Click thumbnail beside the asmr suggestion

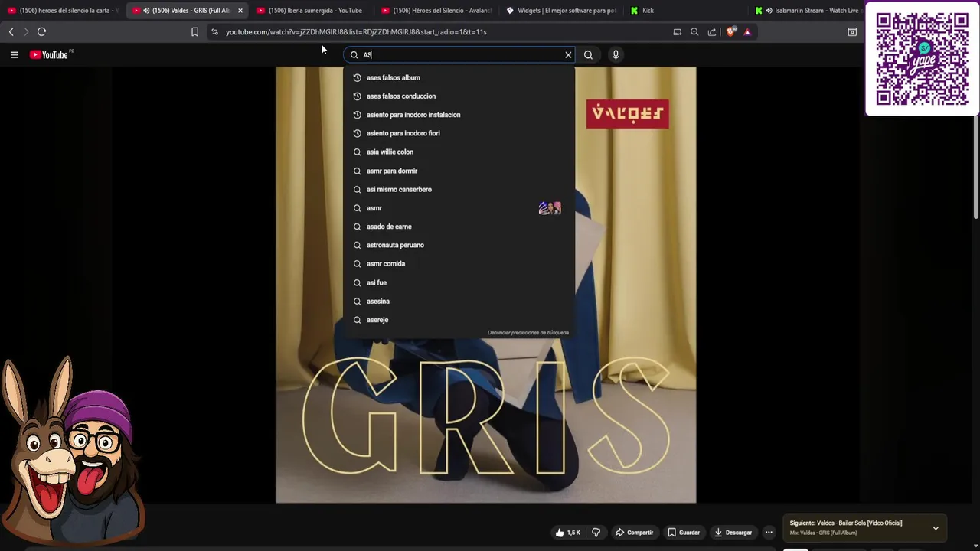(550, 207)
